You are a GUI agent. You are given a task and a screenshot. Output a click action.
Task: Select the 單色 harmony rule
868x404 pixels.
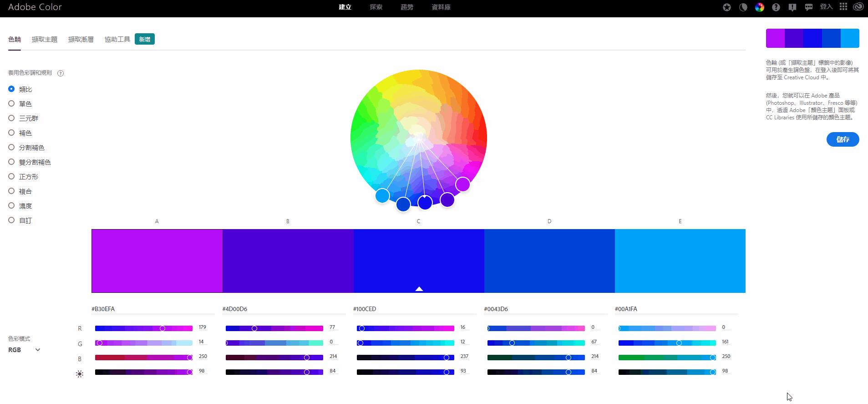tap(12, 104)
